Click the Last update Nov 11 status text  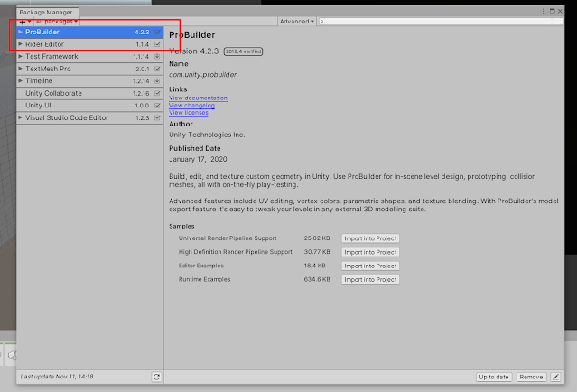[57, 377]
